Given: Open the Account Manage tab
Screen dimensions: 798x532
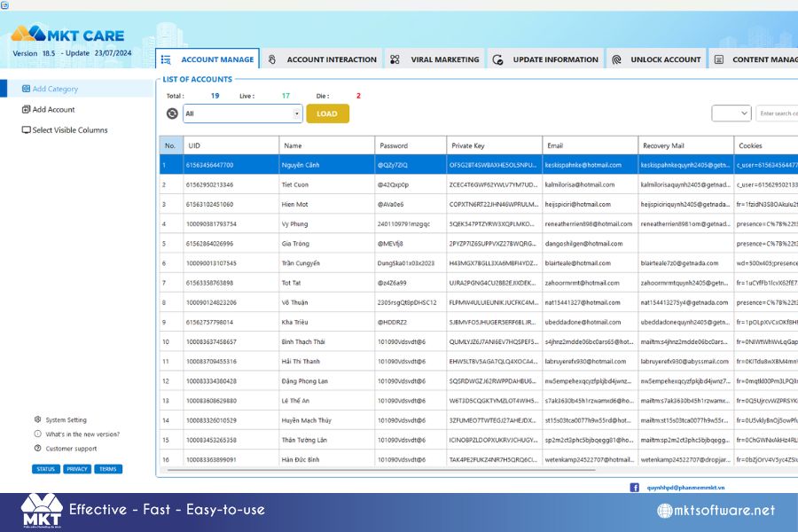Looking at the screenshot, I should click(207, 59).
